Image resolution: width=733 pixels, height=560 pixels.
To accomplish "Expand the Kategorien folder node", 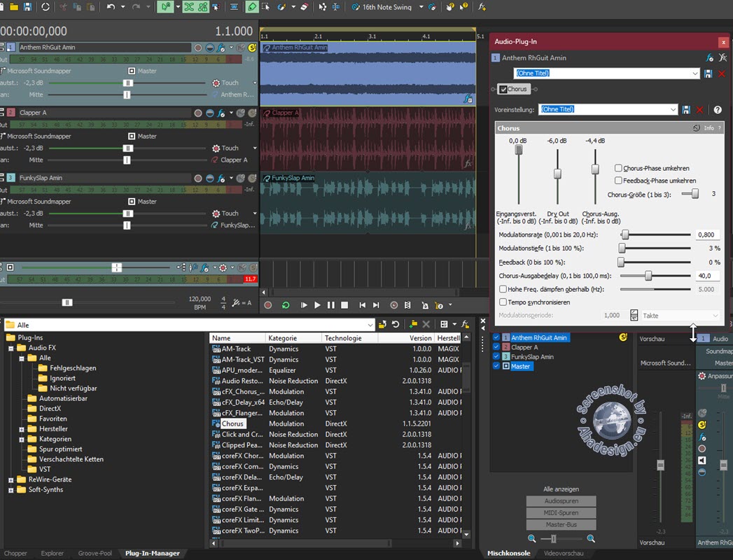I will [x=22, y=440].
